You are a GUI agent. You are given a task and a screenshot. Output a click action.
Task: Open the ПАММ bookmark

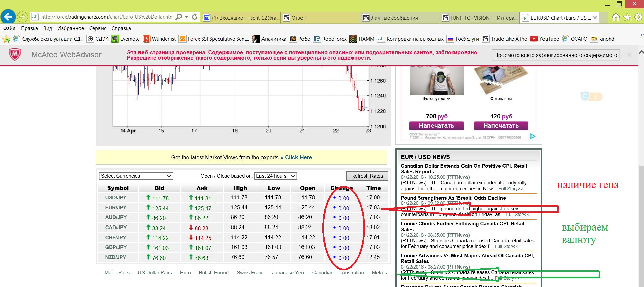point(362,39)
